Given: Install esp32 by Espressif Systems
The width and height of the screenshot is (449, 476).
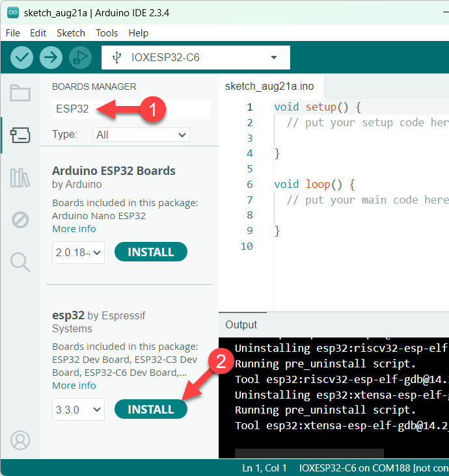Looking at the screenshot, I should (151, 409).
